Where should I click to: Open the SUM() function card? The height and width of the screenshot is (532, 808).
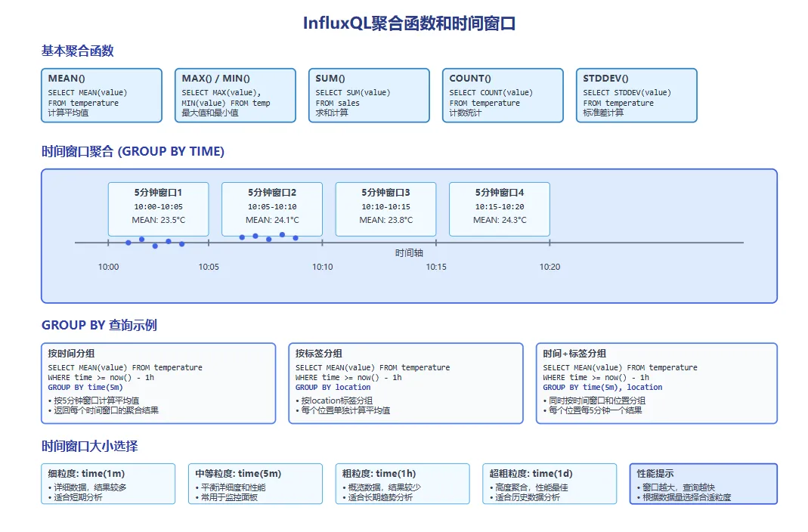click(x=369, y=95)
